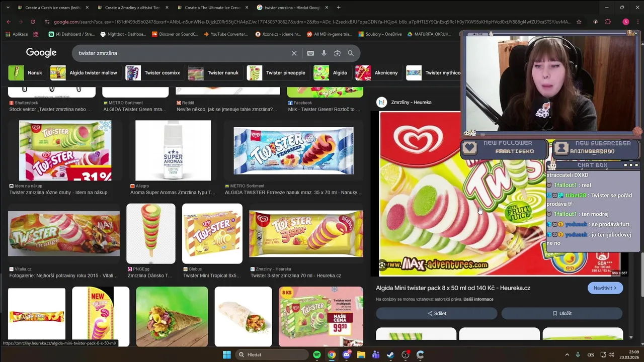
Task: Open the Discover on SoundCloud bookmark
Action: point(175,34)
